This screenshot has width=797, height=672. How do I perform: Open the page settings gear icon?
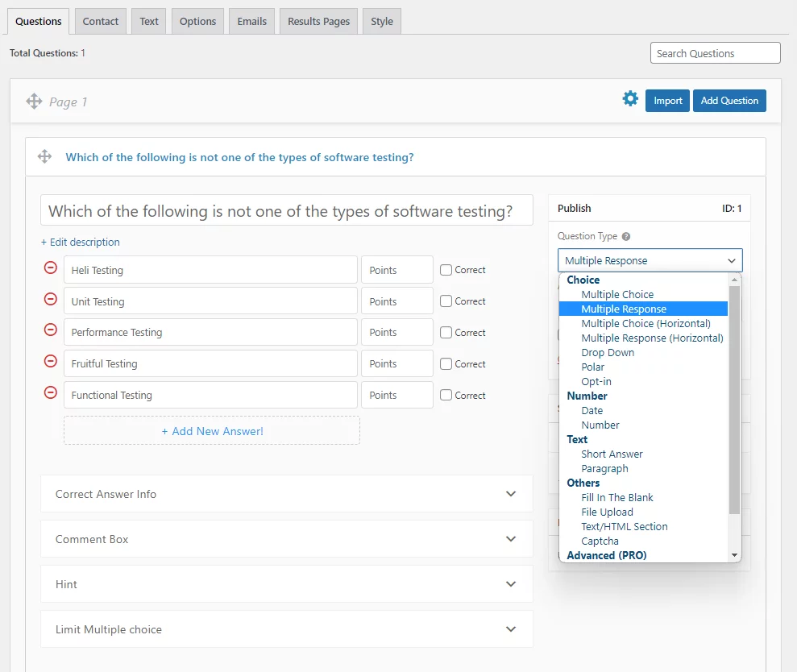pyautogui.click(x=629, y=98)
